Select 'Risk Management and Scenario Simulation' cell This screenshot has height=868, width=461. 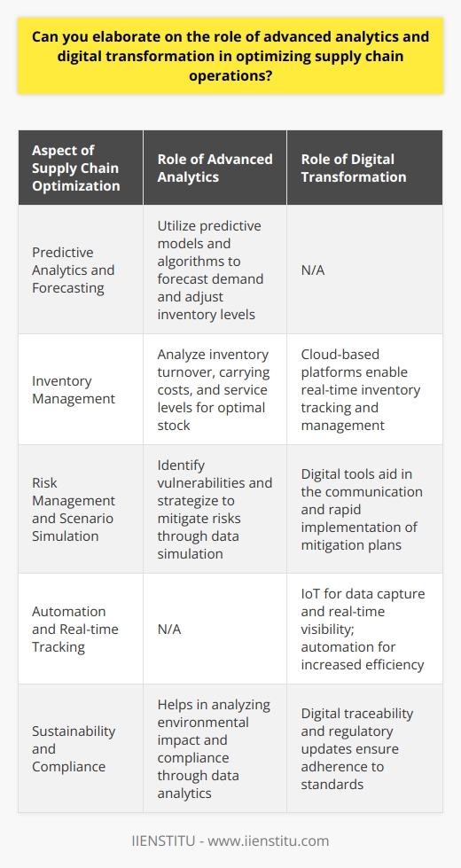[81, 509]
